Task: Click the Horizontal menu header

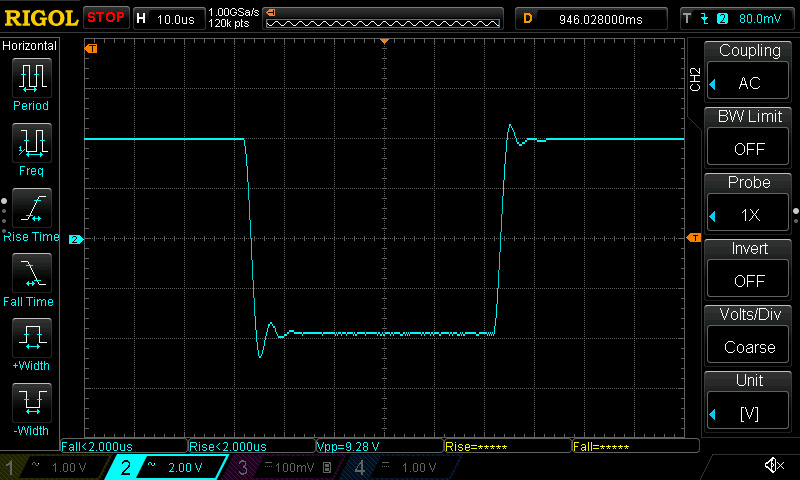Action: (x=30, y=46)
